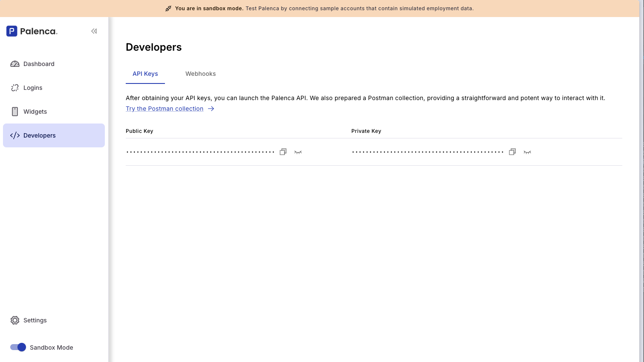644x362 pixels.
Task: Click the Logins link icon
Action: coord(15,88)
